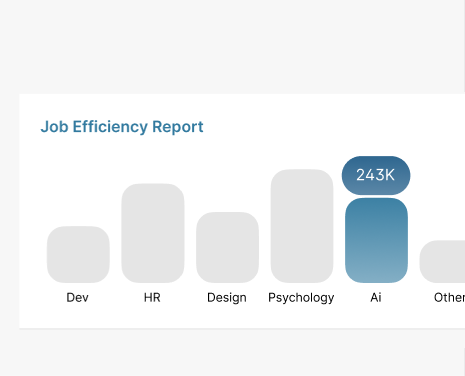Click the Job Efficiency Report title
465x376 pixels.
122,127
